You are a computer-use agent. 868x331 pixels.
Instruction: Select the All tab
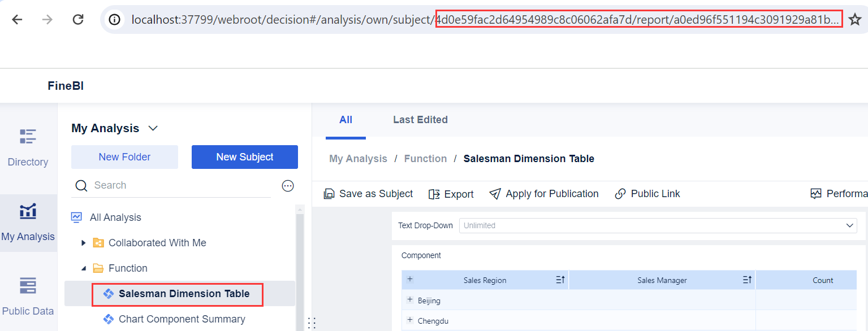coord(346,120)
